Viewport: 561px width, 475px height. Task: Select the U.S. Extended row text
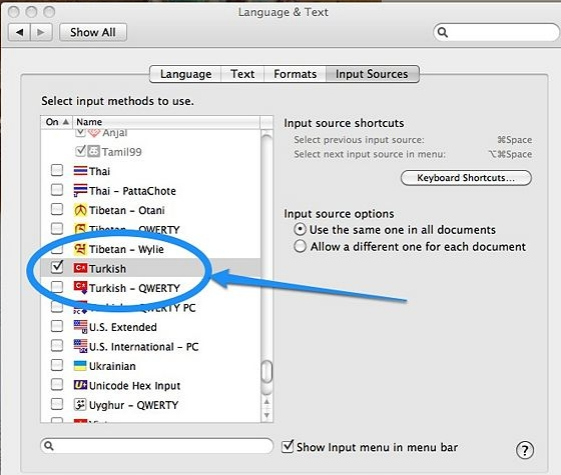coord(123,327)
